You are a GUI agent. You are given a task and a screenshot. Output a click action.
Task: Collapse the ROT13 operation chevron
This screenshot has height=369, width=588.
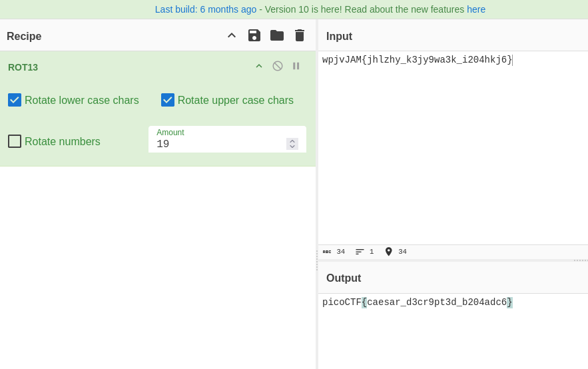coord(259,66)
